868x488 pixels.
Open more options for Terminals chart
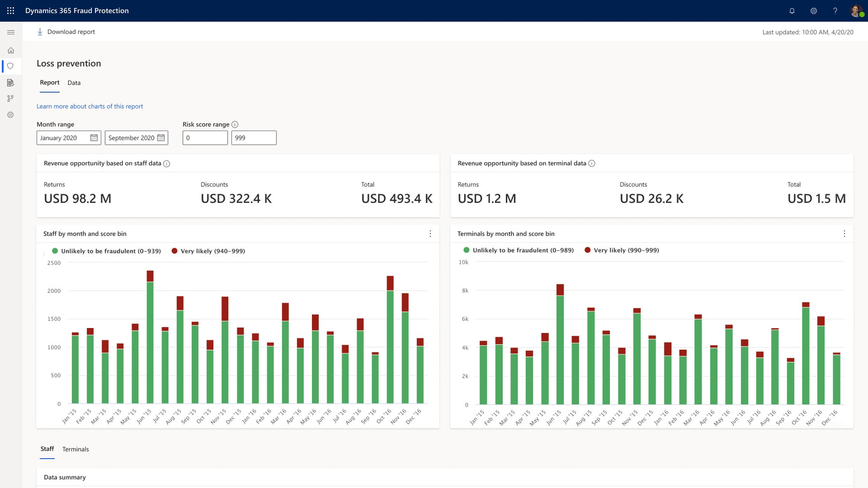point(844,234)
